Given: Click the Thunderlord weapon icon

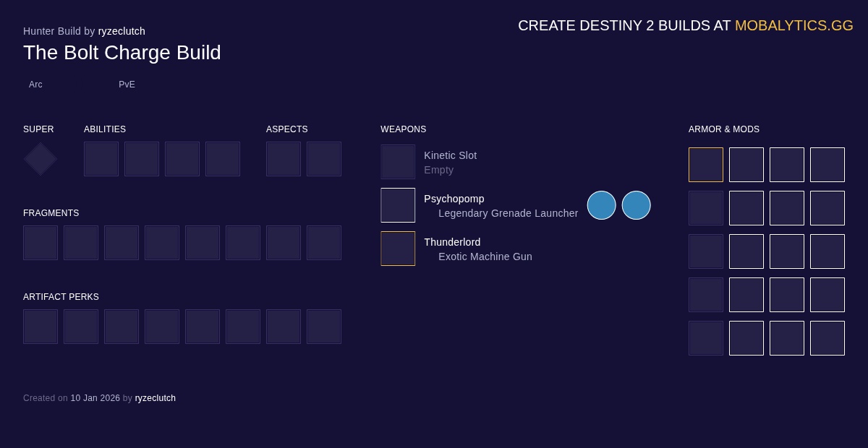Looking at the screenshot, I should click(x=398, y=249).
